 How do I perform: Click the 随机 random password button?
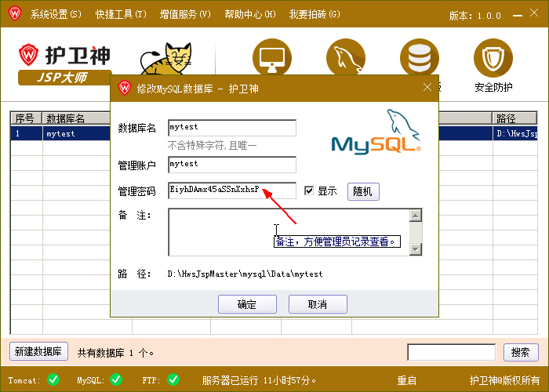pos(363,191)
